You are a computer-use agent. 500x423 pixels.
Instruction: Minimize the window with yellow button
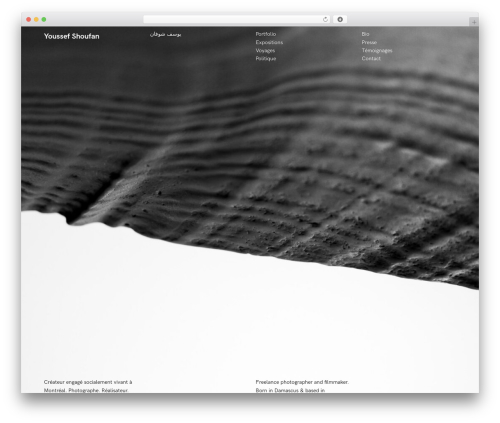(36, 20)
